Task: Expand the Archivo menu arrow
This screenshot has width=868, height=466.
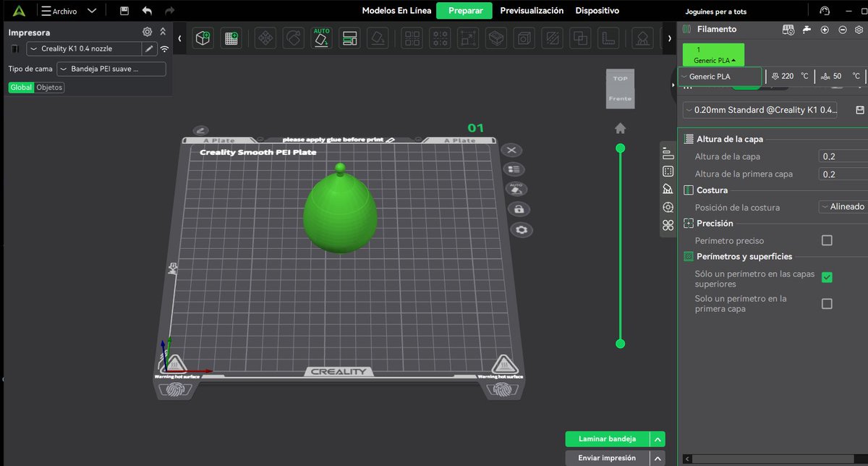Action: point(92,11)
